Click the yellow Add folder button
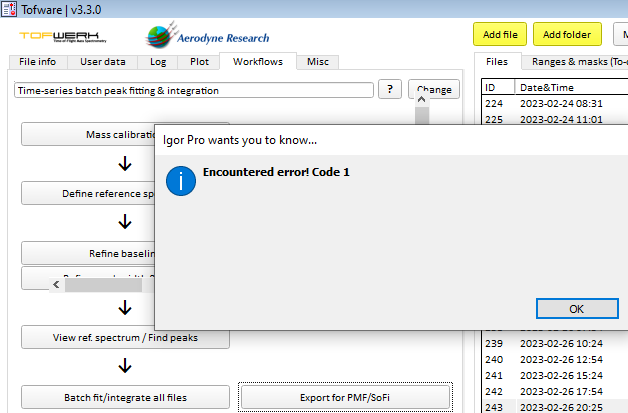Screen dimensions: 628x413 567,35
